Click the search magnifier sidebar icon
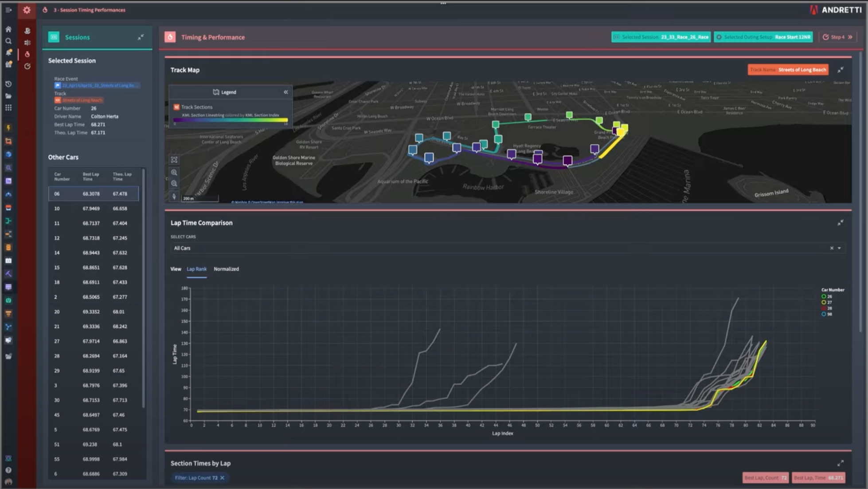Viewport: 868px width, 489px height. [x=8, y=41]
